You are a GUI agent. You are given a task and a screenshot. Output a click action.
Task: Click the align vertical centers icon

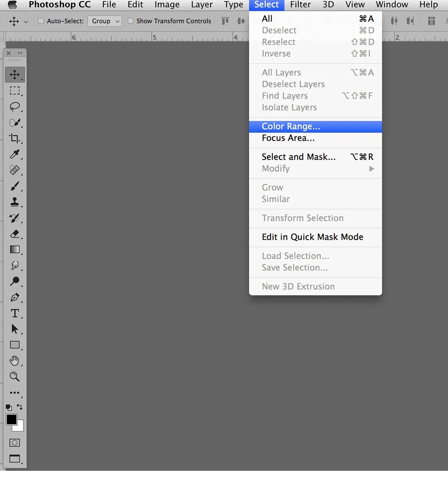pos(241,21)
